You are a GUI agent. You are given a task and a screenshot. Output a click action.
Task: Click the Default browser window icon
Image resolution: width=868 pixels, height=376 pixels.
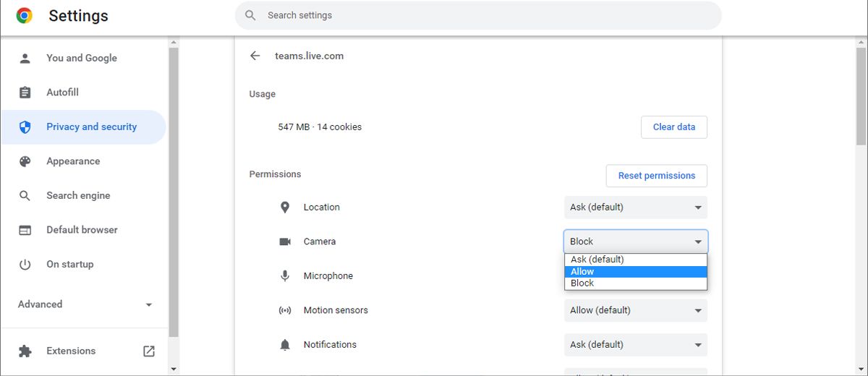(x=25, y=230)
